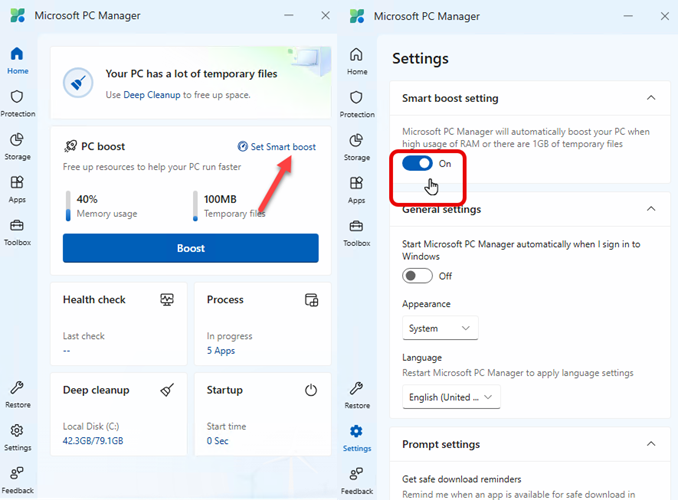Collapse the Smart boost setting section
Screen dimensions: 678x500
651,98
